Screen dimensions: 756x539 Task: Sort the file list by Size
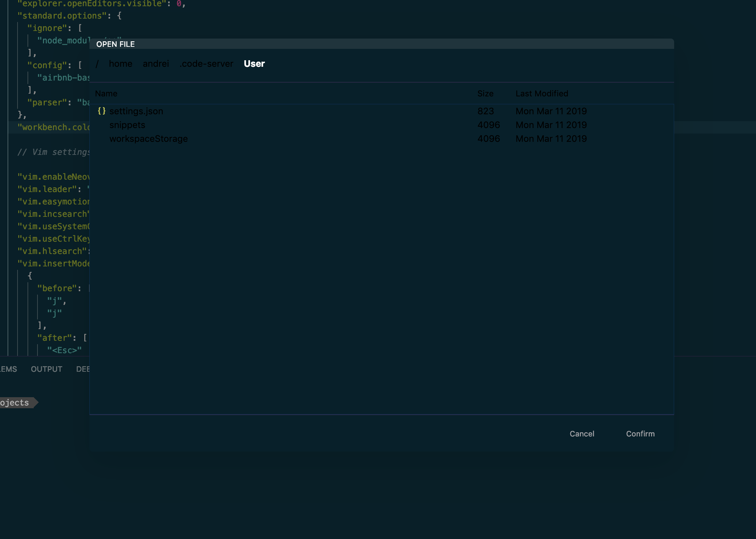click(x=486, y=93)
